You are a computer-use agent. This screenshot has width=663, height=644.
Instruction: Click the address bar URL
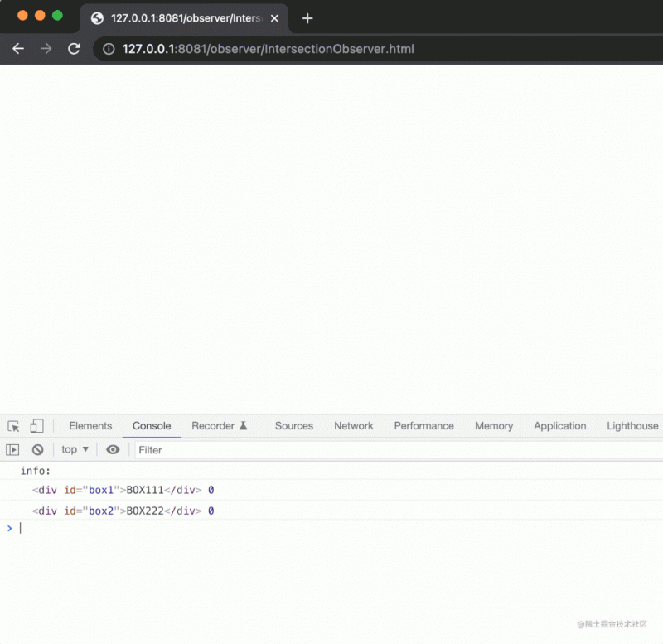click(268, 49)
